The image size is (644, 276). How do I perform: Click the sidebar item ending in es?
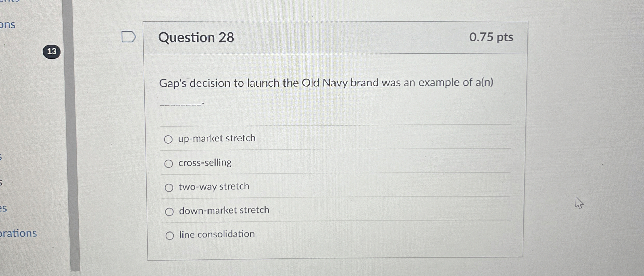(x=4, y=208)
